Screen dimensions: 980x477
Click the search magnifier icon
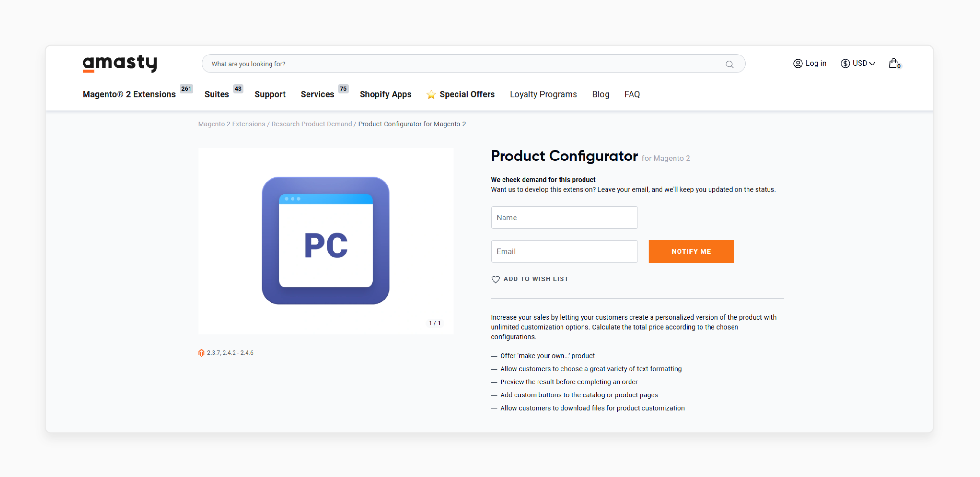coord(729,64)
